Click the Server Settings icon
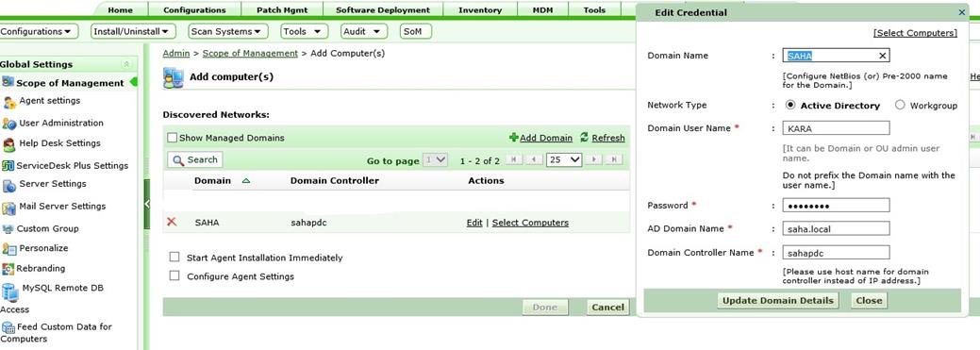This screenshot has height=350, width=980. [9, 186]
